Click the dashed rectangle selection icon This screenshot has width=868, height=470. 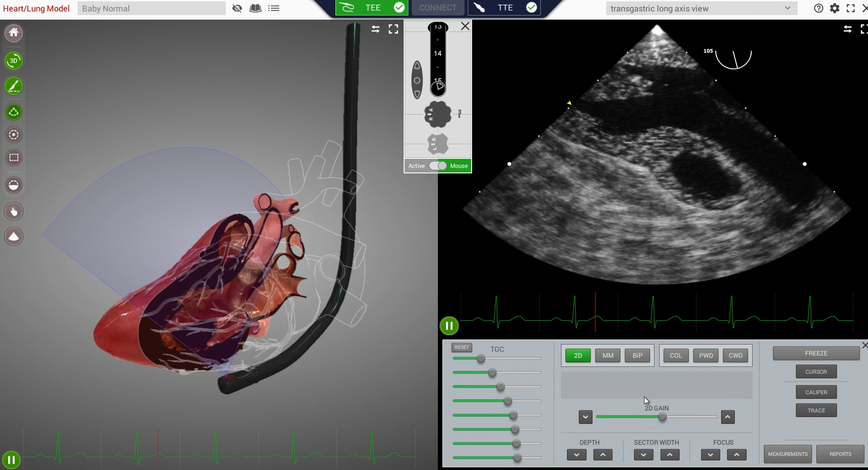(14, 157)
